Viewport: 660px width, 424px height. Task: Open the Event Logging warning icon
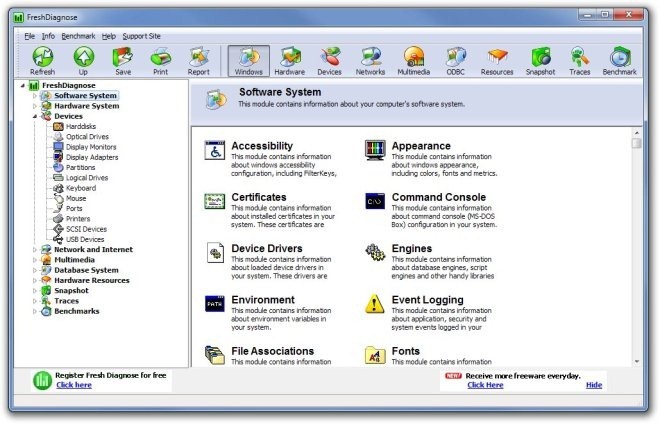[375, 304]
